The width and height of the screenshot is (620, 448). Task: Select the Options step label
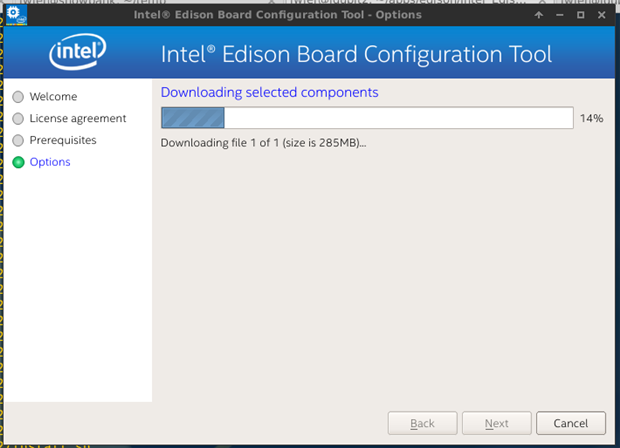[x=50, y=162]
